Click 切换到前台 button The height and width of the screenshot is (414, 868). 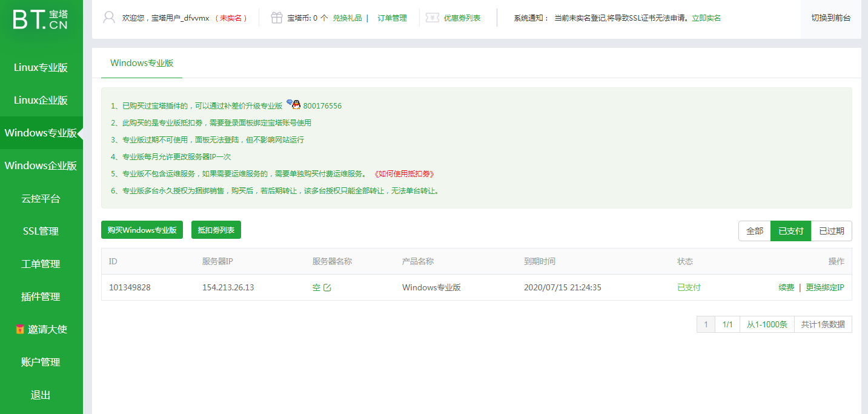coord(831,18)
